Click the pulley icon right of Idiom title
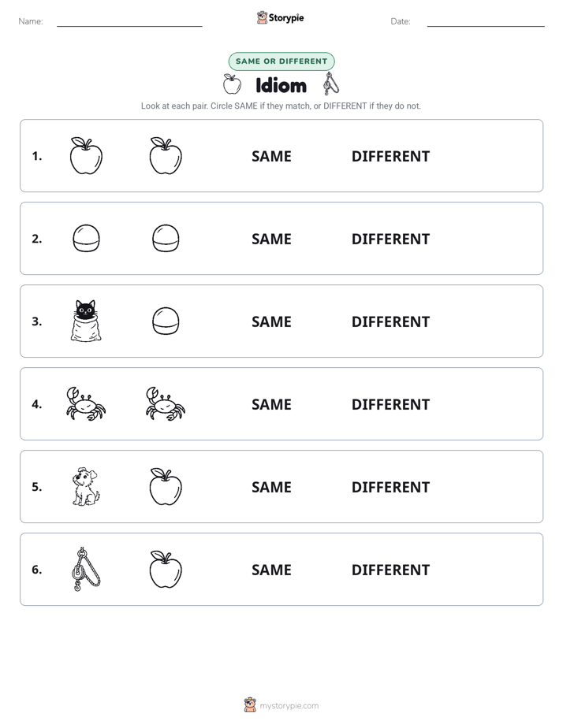Viewport: 563px width, 728px height. pos(330,84)
